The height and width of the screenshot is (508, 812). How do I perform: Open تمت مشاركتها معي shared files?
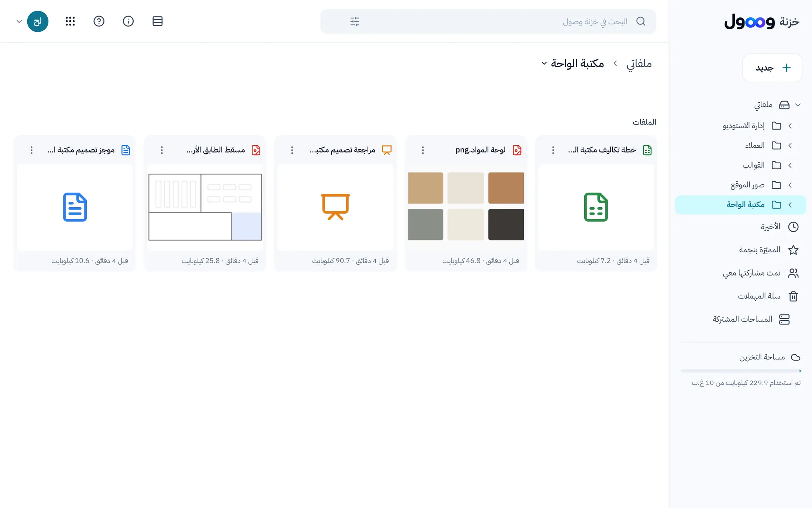pyautogui.click(x=740, y=273)
